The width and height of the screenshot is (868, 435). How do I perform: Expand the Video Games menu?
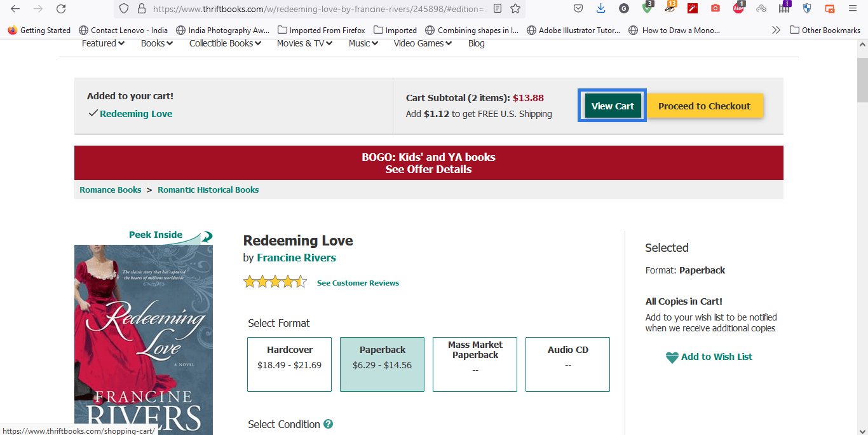(x=423, y=43)
